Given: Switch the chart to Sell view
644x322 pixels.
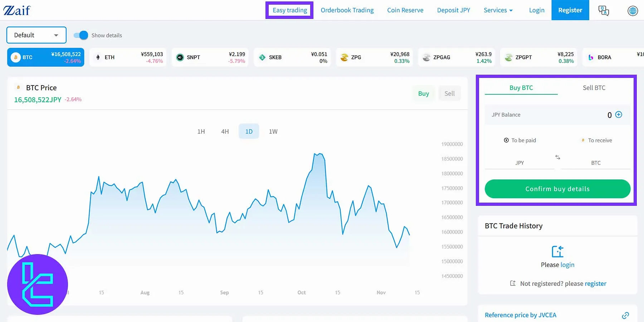Looking at the screenshot, I should coord(449,93).
